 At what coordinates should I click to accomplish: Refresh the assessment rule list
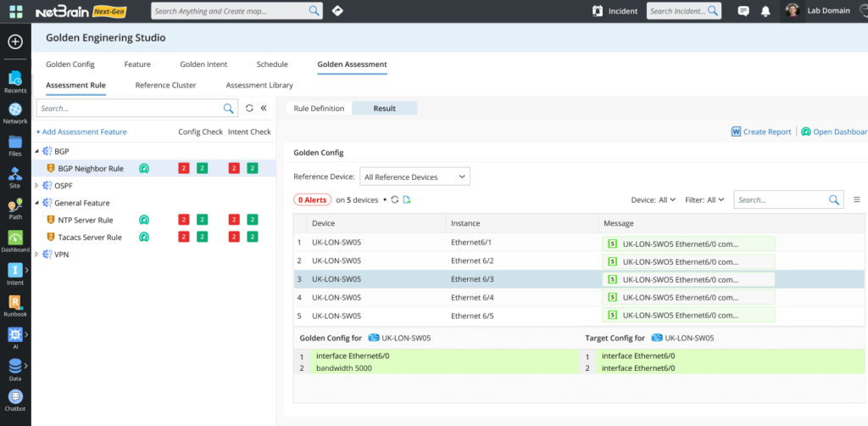pyautogui.click(x=249, y=108)
